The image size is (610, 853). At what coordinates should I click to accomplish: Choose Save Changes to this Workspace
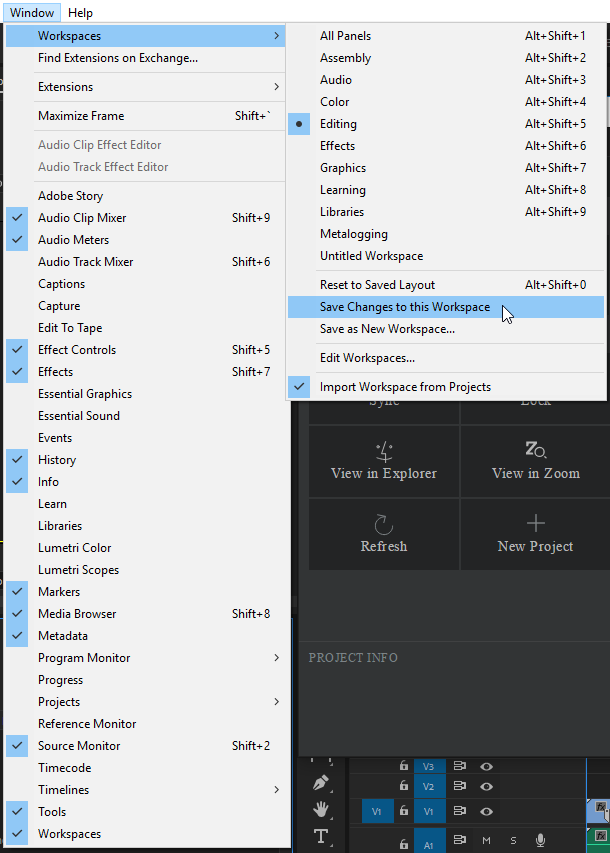click(x=446, y=307)
